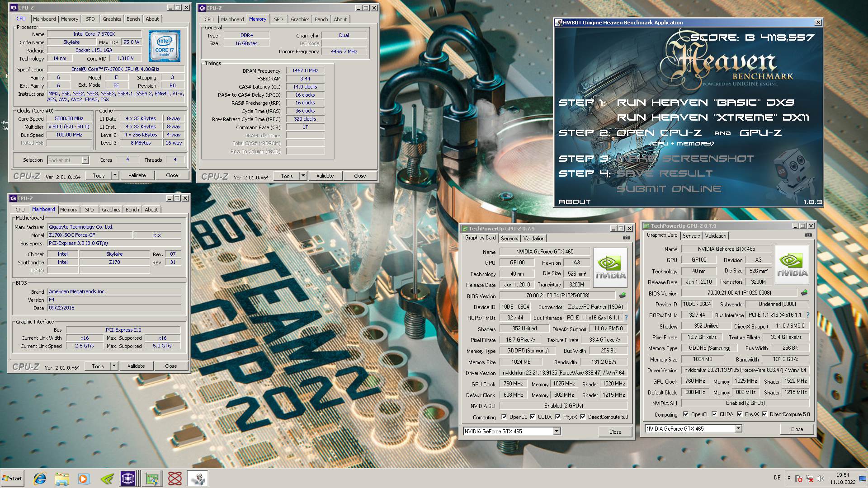868x488 pixels.
Task: Open the volume speaker tray icon
Action: coord(821,479)
